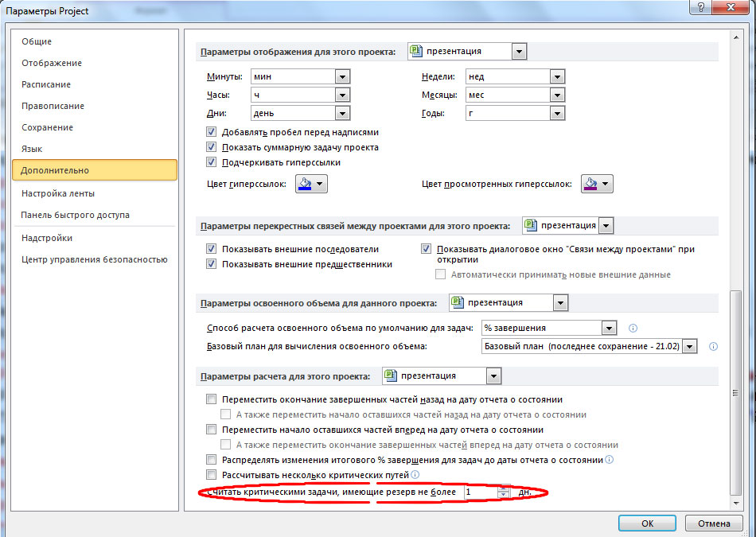
Task: Uncheck 'Показывать диалоговое окно Связи между проектами'
Action: (426, 249)
